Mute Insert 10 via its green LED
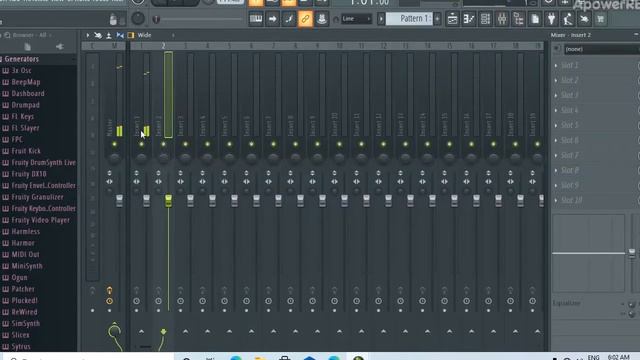Viewport: 640px width, 360px height. coord(339,144)
